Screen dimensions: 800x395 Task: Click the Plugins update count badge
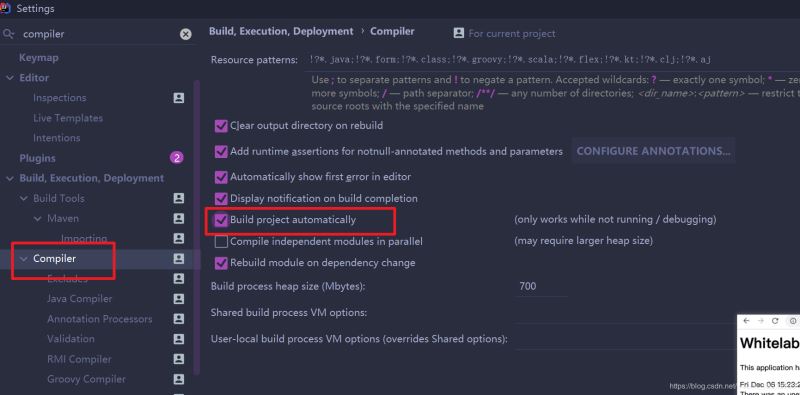(x=177, y=158)
